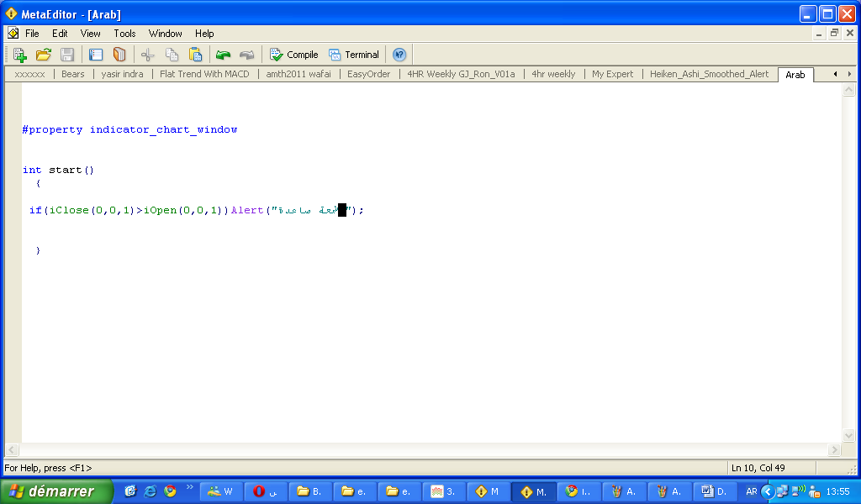Switch to second MetaEditor M. taskbar button

pyautogui.click(x=535, y=491)
